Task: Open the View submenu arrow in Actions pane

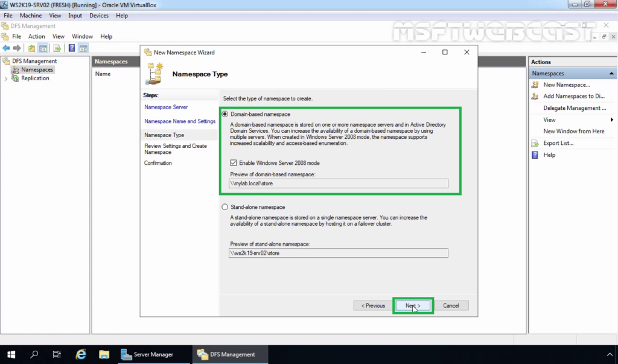Action: [x=612, y=120]
